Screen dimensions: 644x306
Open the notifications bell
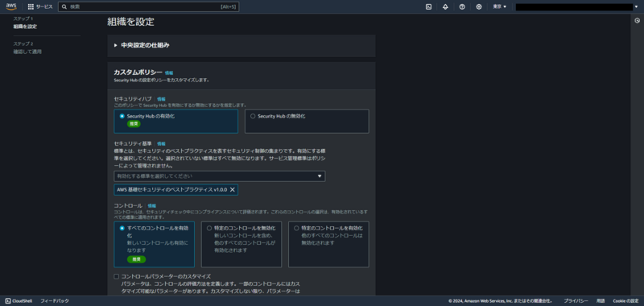click(445, 6)
